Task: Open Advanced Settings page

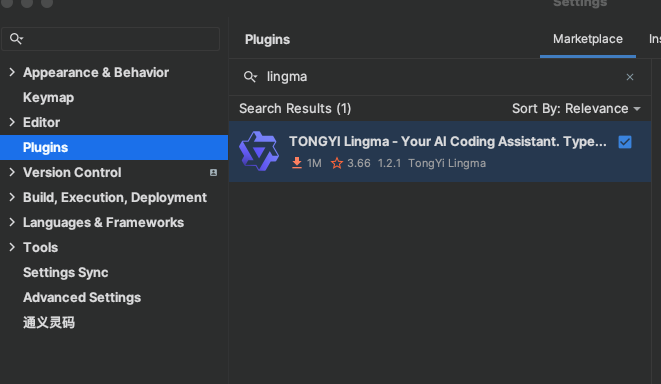Action: point(82,298)
